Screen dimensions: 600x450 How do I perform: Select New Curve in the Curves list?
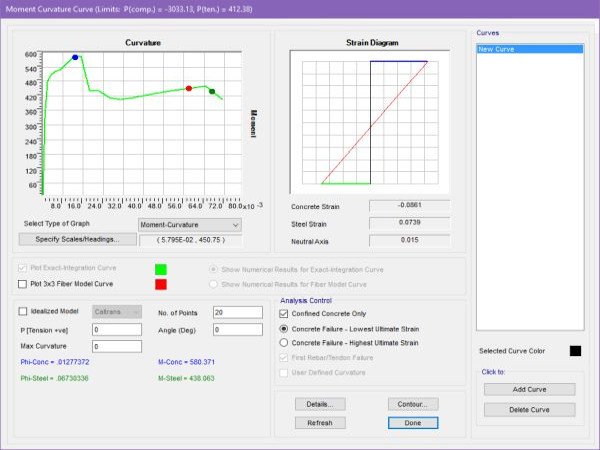coord(528,48)
